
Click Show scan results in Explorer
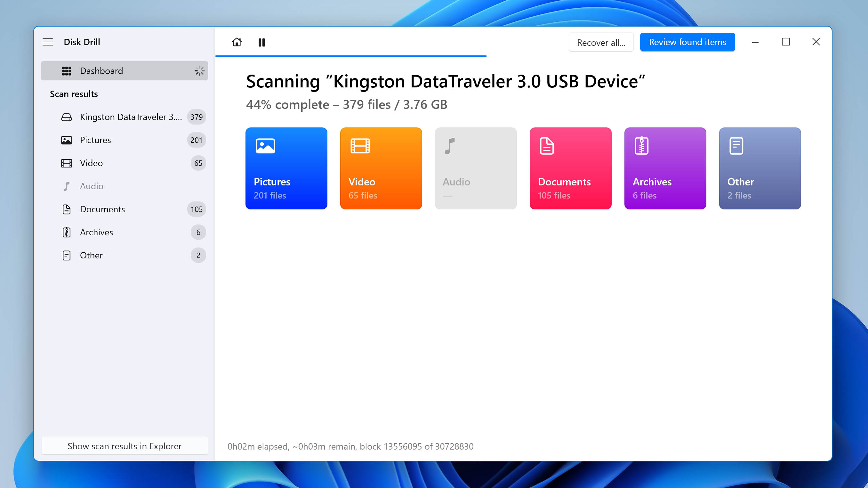124,446
